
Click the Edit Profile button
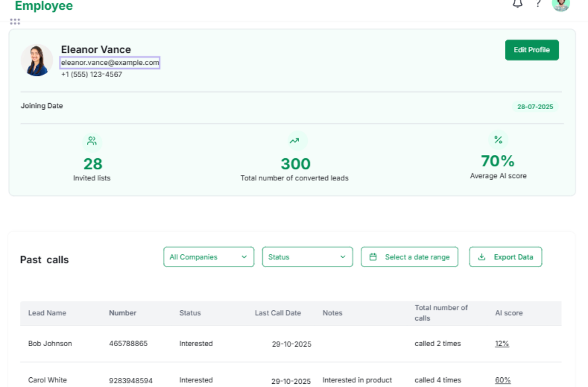[532, 50]
